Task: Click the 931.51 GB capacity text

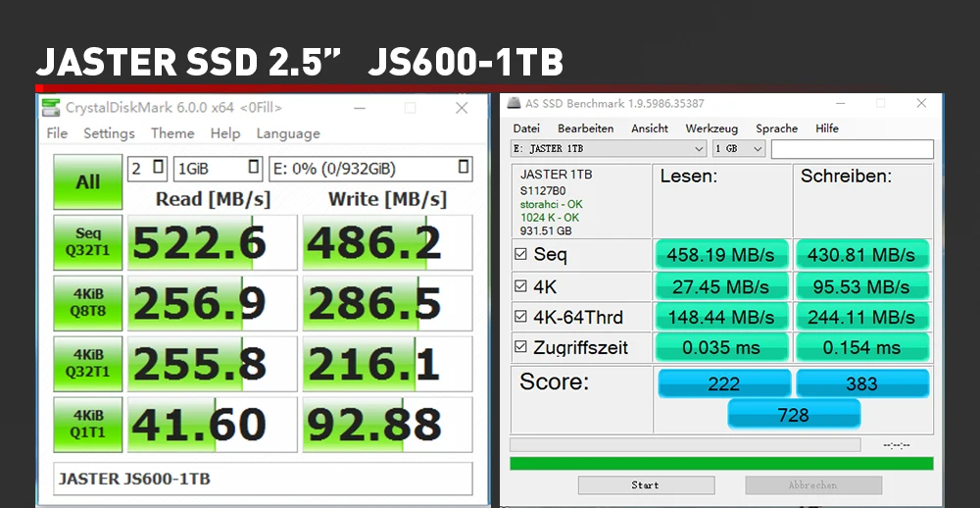Action: (546, 230)
